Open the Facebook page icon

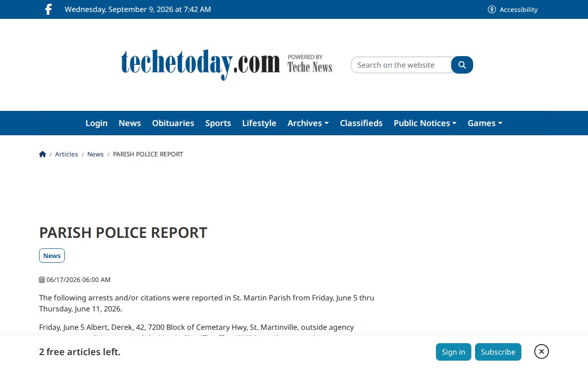tap(48, 9)
